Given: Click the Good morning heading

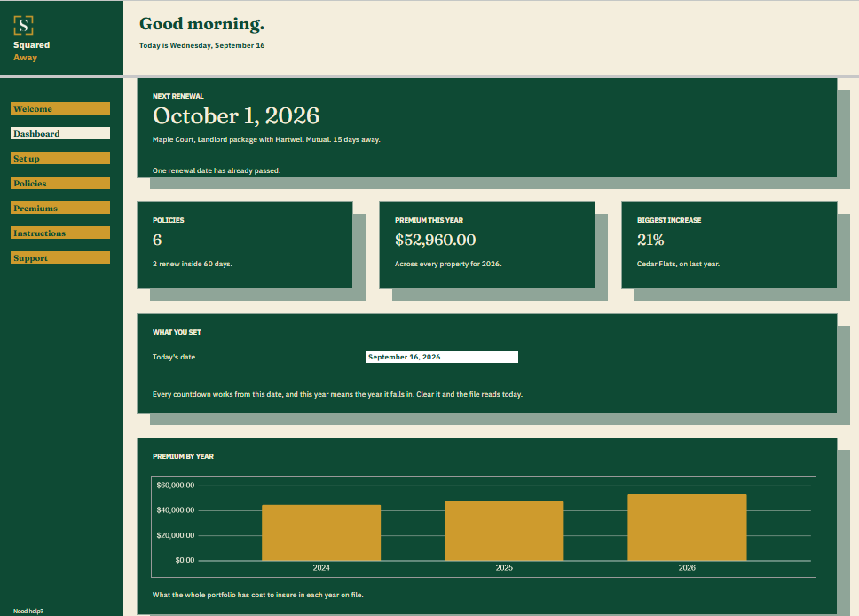Looking at the screenshot, I should coord(201,24).
